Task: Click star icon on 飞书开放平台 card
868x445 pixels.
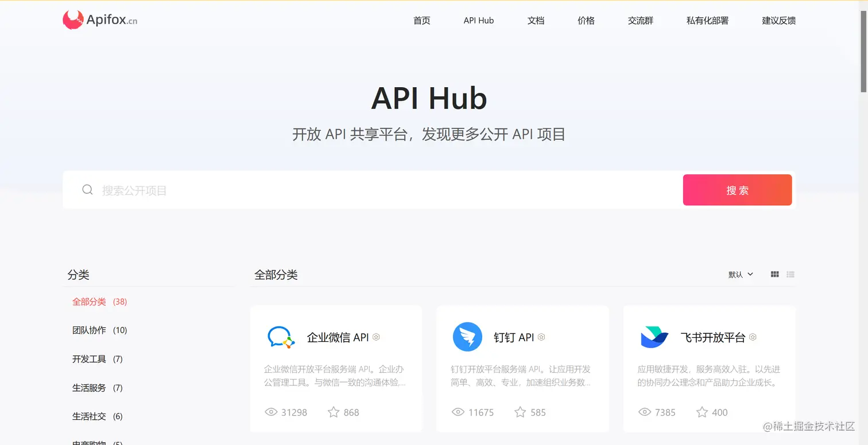Action: click(x=702, y=412)
